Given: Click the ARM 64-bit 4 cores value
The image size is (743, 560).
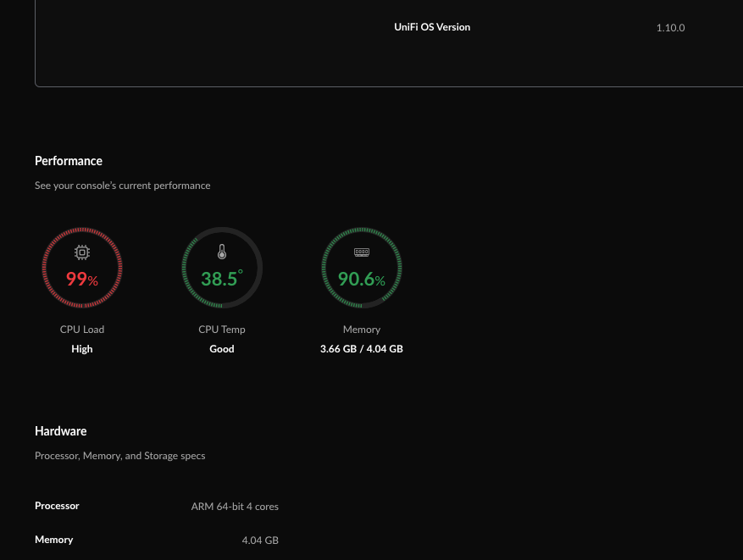Looking at the screenshot, I should pos(235,507).
